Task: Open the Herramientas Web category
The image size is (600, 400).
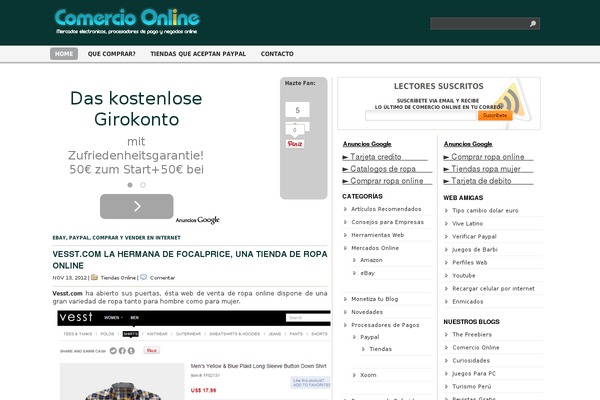Action: [378, 235]
